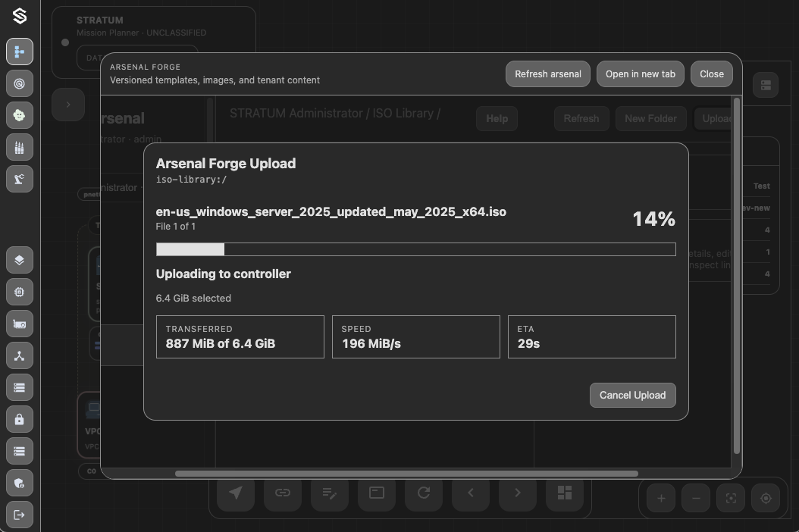Click the Arsenal Forge horizontal scrollbar

[406, 474]
